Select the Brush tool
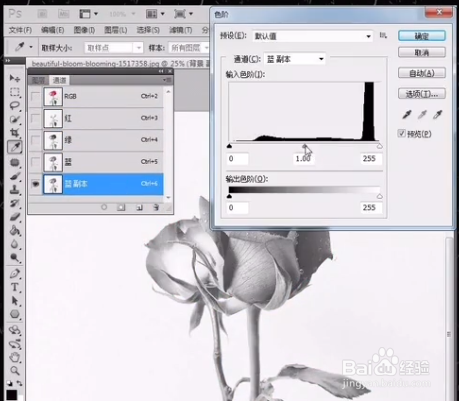Viewport: 459px width, 401px height. [15, 176]
